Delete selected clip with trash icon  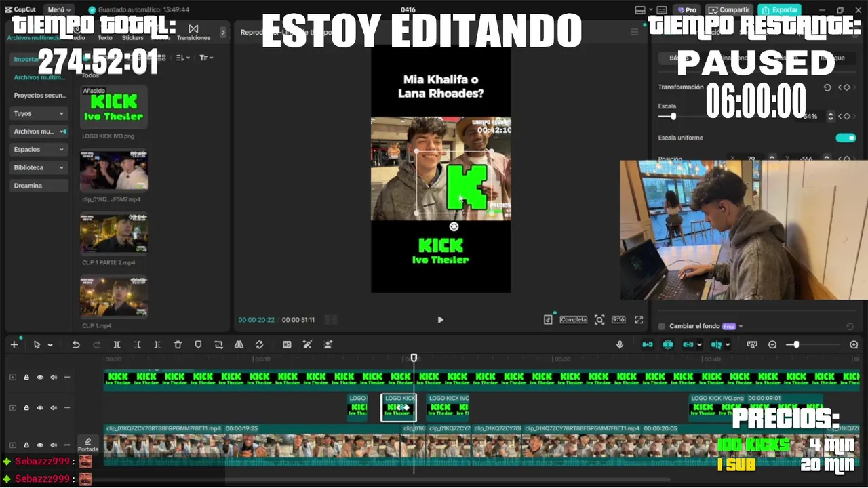178,344
